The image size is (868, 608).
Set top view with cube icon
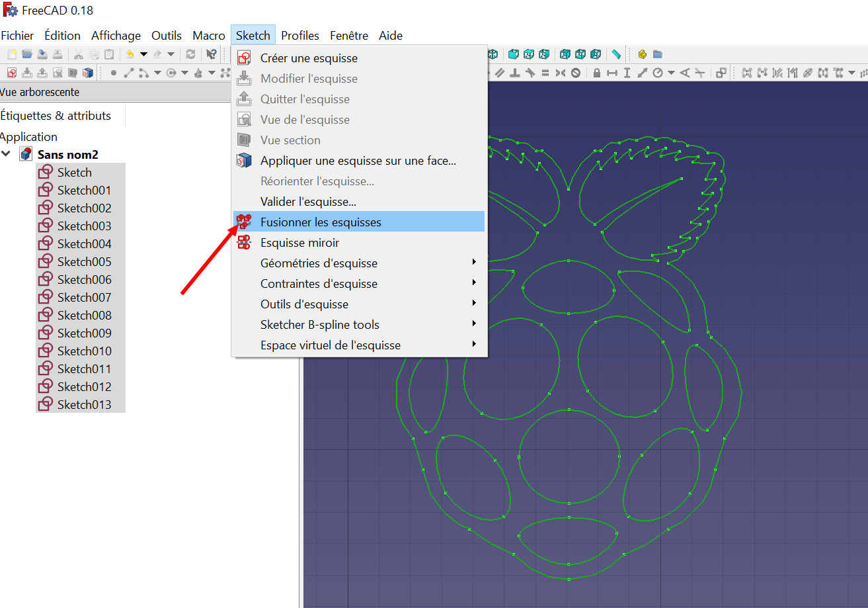coord(529,54)
